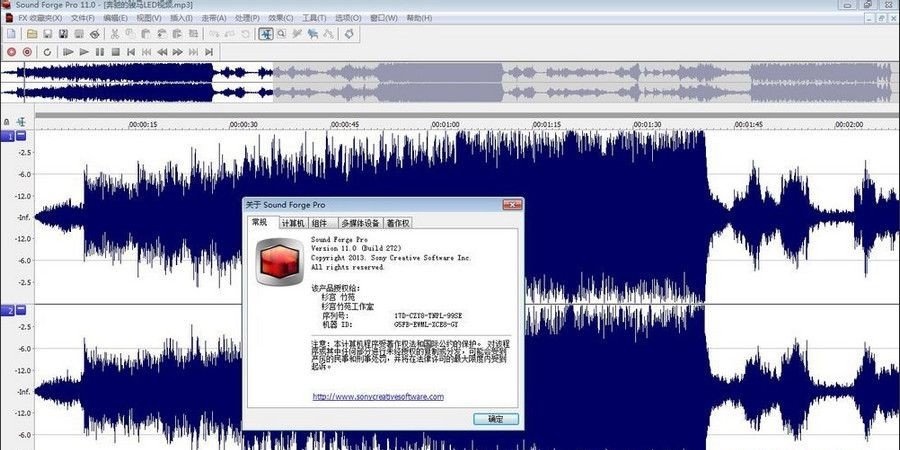Collapse channel 1 with its minus button
Image resolution: width=900 pixels, height=450 pixels.
(20, 136)
